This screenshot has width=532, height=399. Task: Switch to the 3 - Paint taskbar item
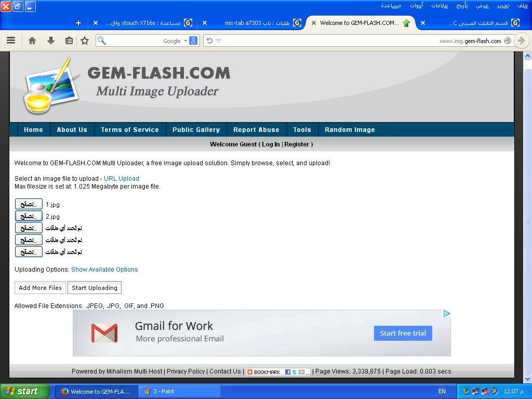180,391
